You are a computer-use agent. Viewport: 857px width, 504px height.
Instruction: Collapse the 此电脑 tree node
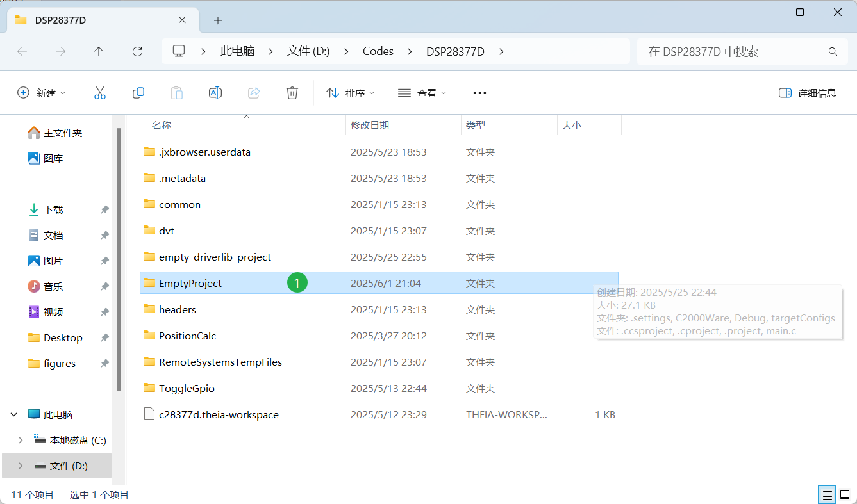tap(14, 414)
